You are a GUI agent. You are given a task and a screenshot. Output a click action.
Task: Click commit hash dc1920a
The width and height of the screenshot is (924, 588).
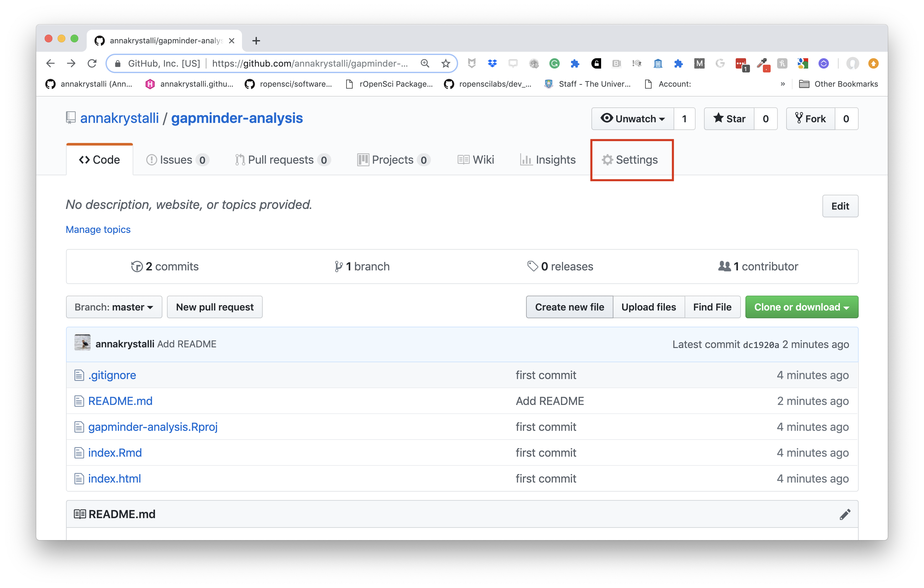[x=761, y=345]
